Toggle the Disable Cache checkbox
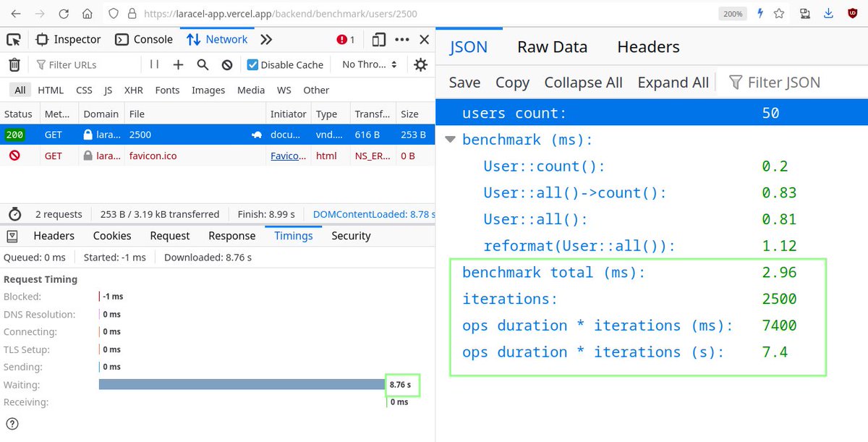The image size is (868, 442). 252,65
